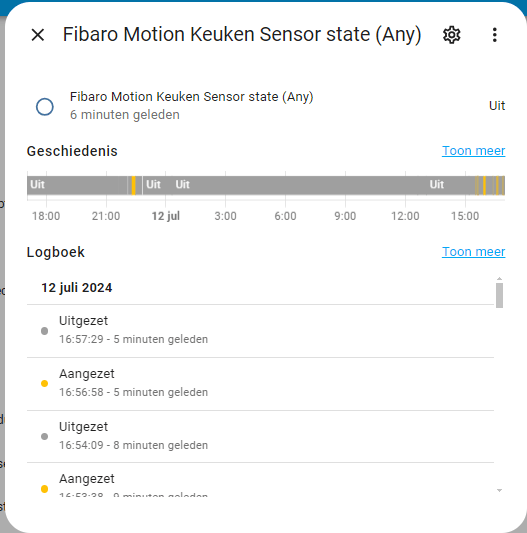Close the sensor details dialog

(x=37, y=35)
